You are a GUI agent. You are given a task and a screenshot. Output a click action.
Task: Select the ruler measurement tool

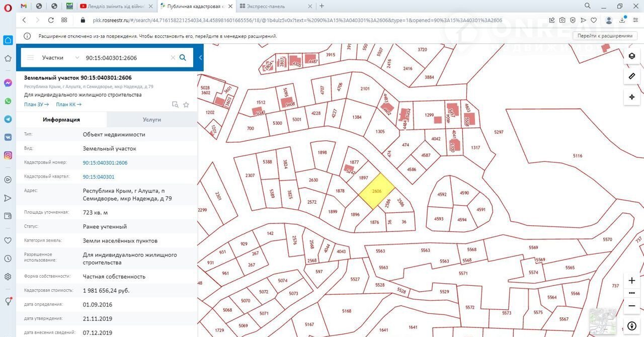click(632, 76)
